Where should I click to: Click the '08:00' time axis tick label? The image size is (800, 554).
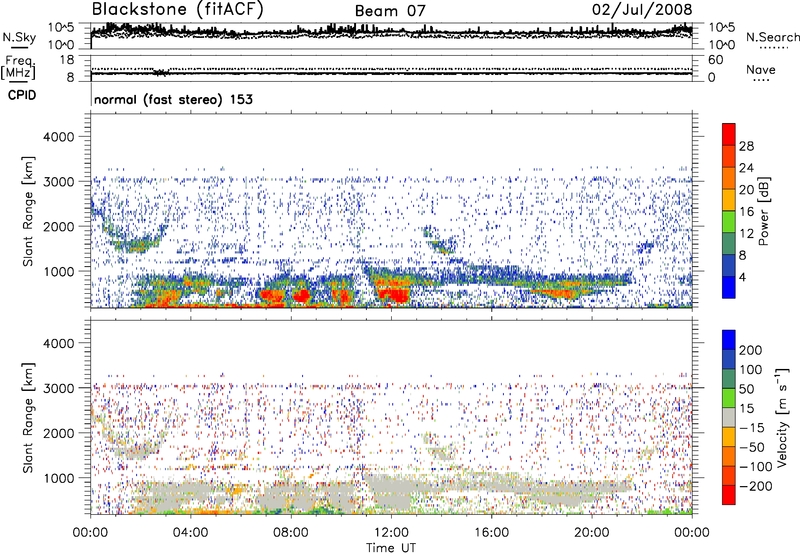tap(291, 533)
